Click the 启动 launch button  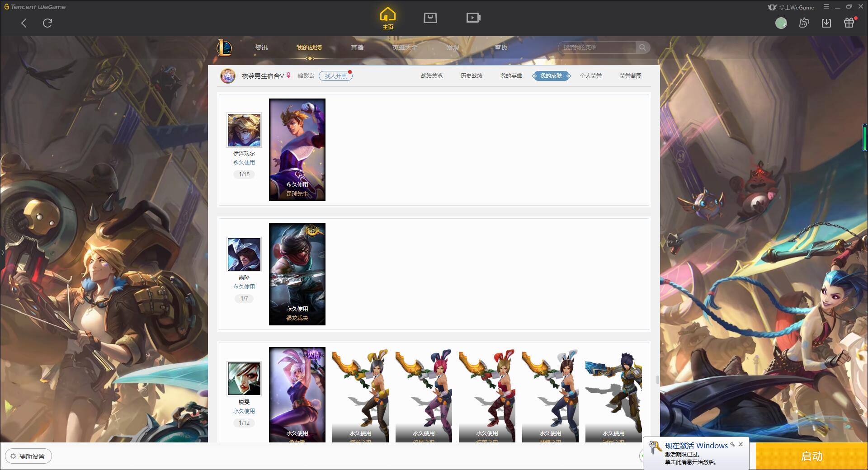[x=811, y=456]
